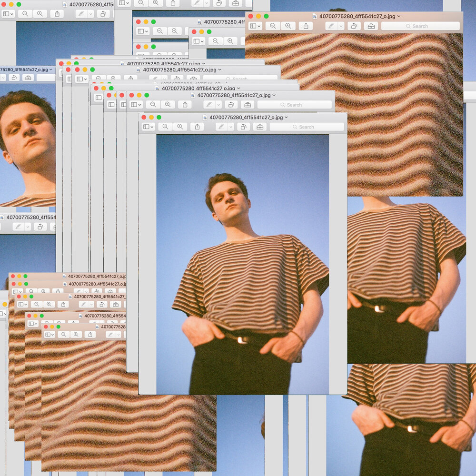The height and width of the screenshot is (476, 476).
Task: Rotate image in the top-left corner window
Action: point(103,14)
